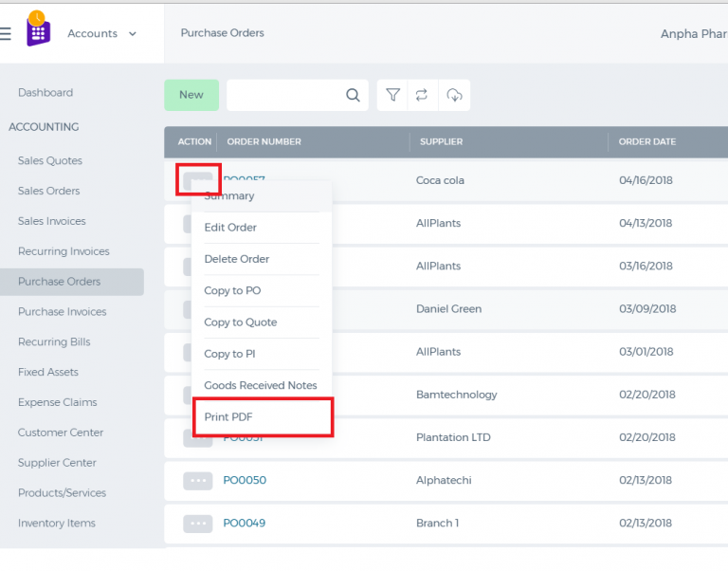
Task: Open the hamburger menu icon
Action: [x=5, y=33]
